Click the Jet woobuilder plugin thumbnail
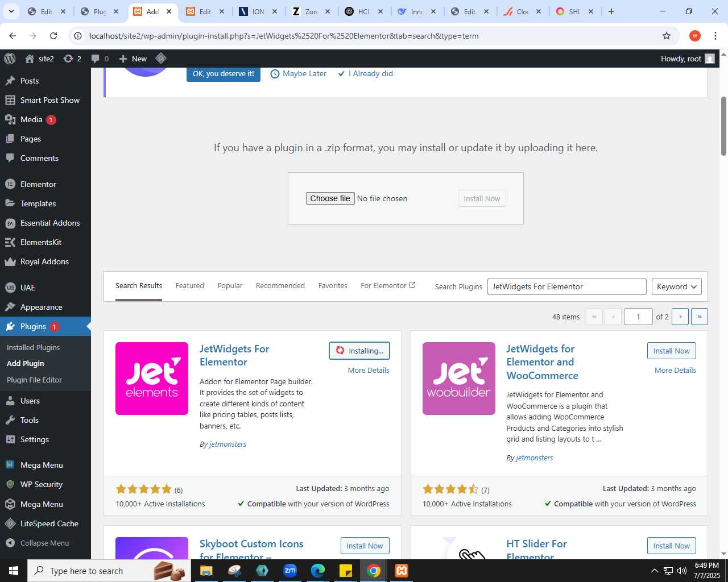Screen dimensions: 728x582 click(459, 379)
